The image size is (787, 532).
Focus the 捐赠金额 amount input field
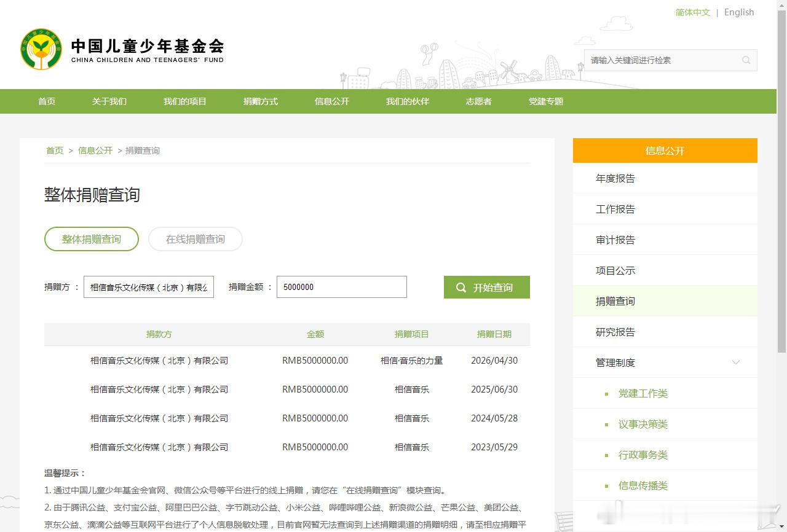pyautogui.click(x=342, y=287)
